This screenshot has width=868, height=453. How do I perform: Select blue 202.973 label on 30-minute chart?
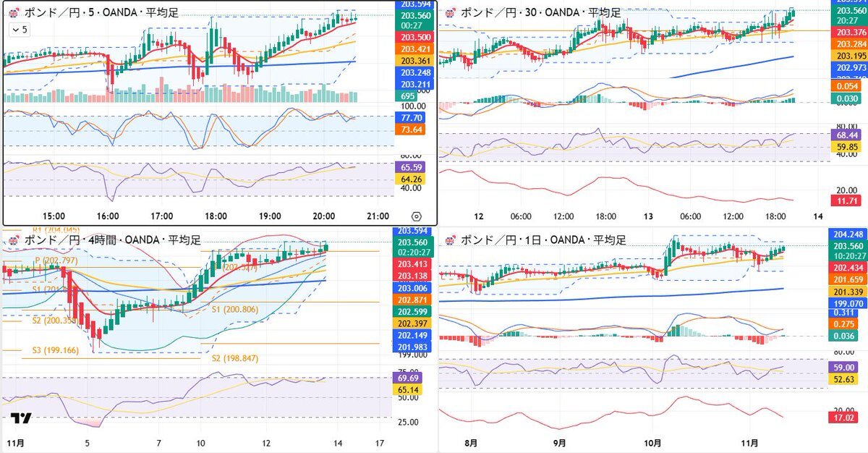click(x=849, y=68)
